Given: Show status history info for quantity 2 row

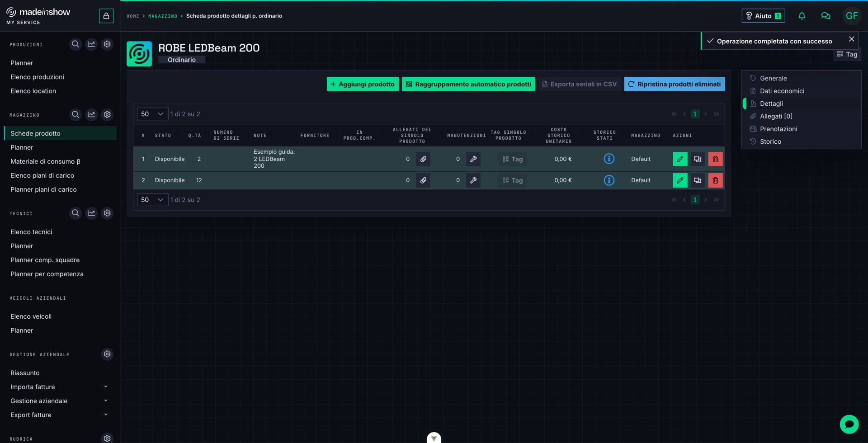Looking at the screenshot, I should pos(609,159).
